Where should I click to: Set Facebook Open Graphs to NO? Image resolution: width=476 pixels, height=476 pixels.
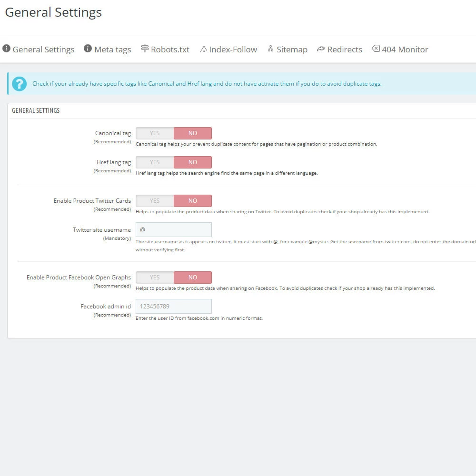193,278
